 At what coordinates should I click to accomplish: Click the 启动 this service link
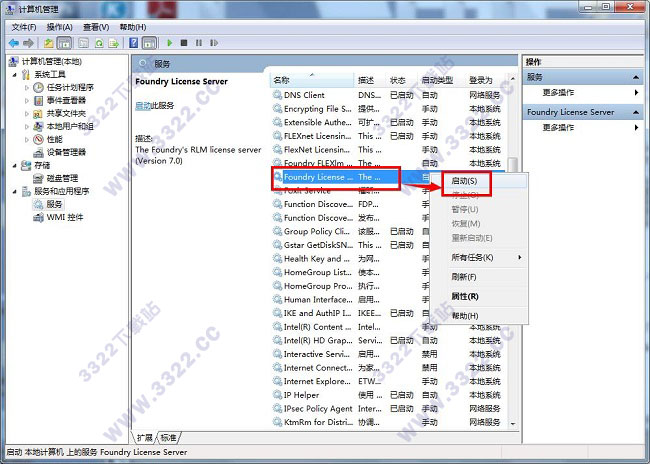coord(143,106)
